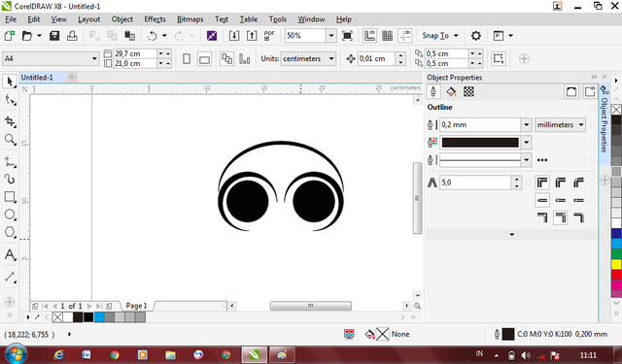Select the Zoom tool in toolbox
The image size is (622, 364).
pos(10,140)
